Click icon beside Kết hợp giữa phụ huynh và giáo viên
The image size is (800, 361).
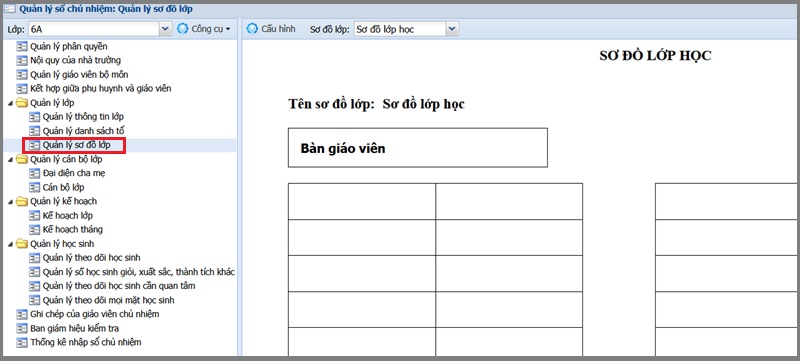point(21,89)
